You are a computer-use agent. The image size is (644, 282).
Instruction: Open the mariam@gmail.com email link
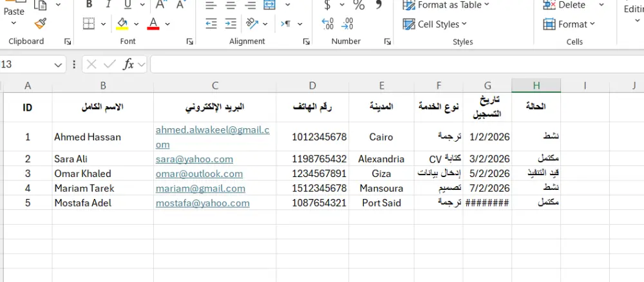pyautogui.click(x=200, y=189)
